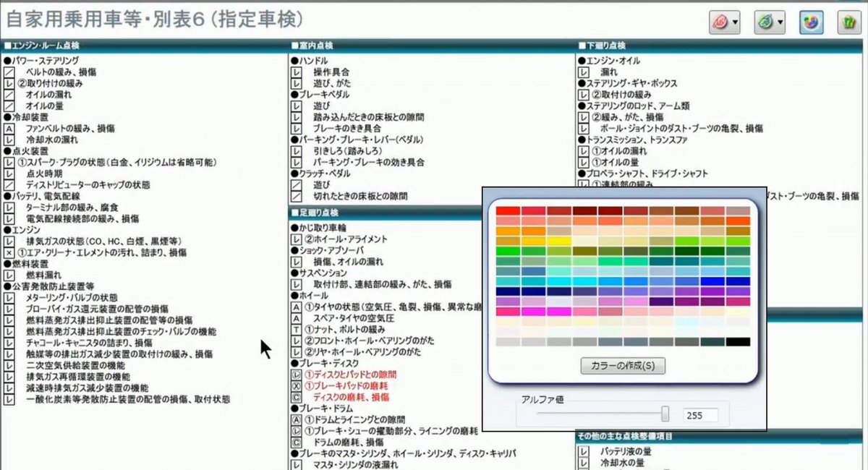The image size is (868, 470).
Task: Toggle the mark box for マスタ・シリンダの液漏れ
Action: (x=296, y=464)
